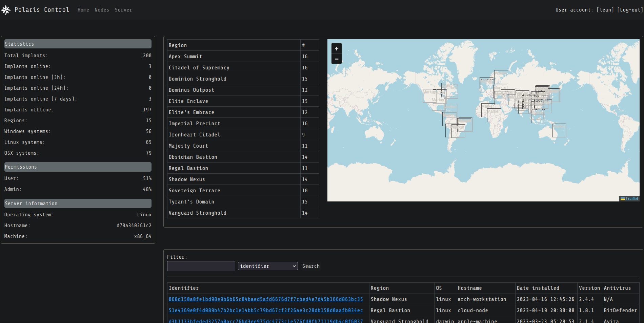
Task: Click the Hostname value d78a340261c2
Action: (x=134, y=225)
